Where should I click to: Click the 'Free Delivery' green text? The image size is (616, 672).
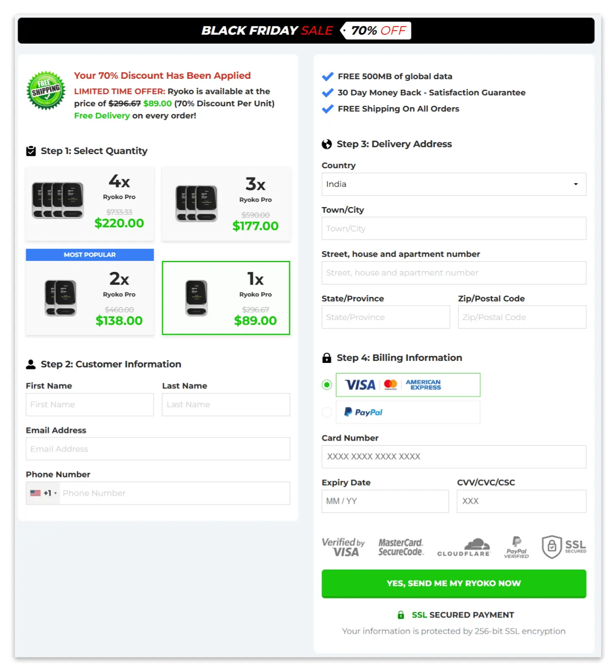(x=102, y=116)
